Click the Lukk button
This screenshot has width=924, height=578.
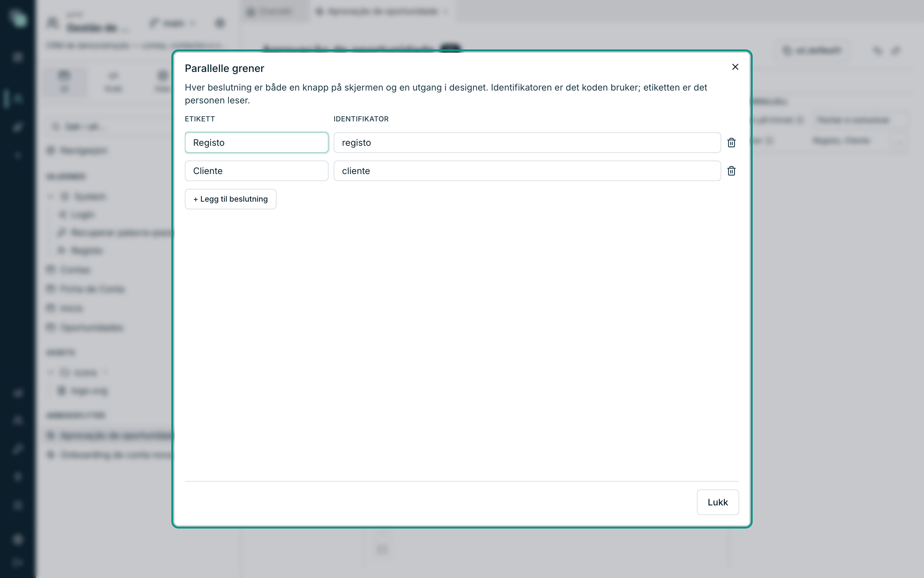[x=717, y=502]
